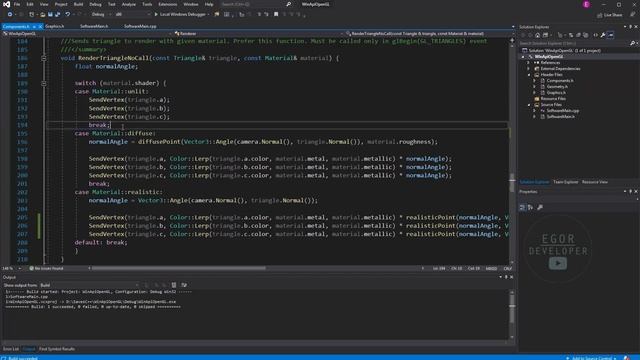The image size is (640, 360).
Task: Click the Undo toolbar icon
Action: 67,14
